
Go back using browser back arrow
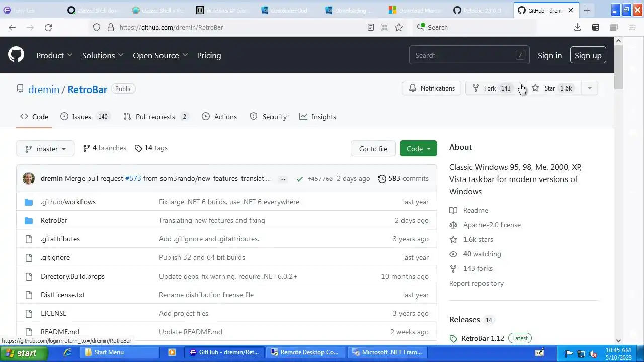tap(12, 27)
